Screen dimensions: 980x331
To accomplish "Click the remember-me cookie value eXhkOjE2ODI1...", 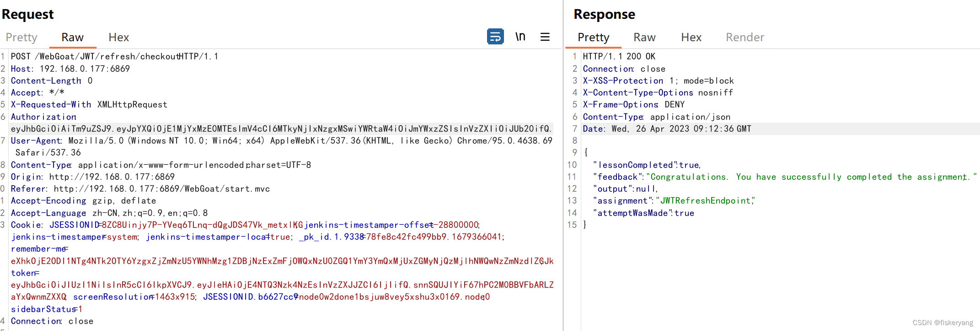I will click(282, 261).
